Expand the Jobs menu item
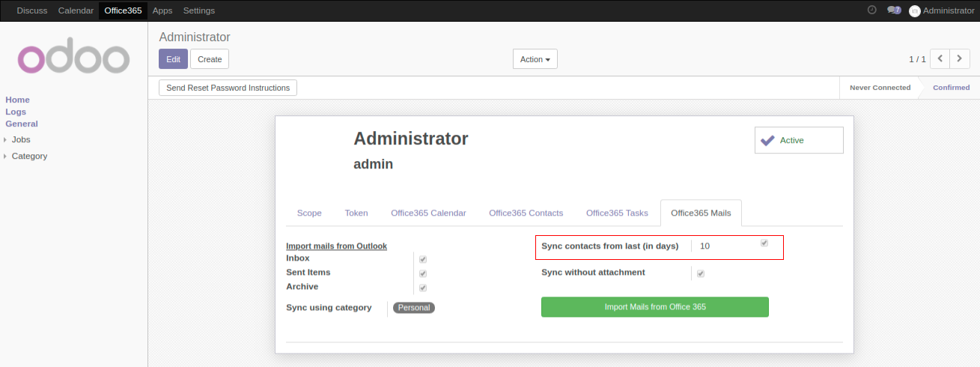The width and height of the screenshot is (980, 367). 21,139
